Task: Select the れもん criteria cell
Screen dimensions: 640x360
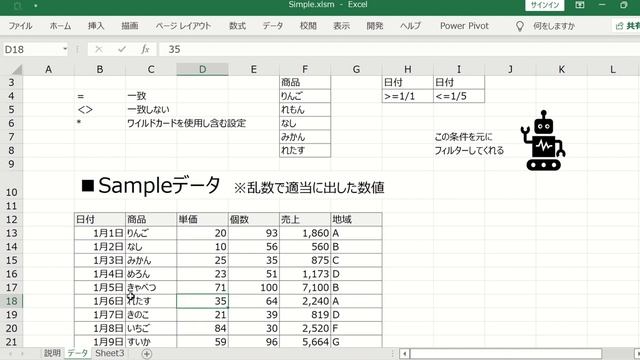Action: [x=305, y=110]
